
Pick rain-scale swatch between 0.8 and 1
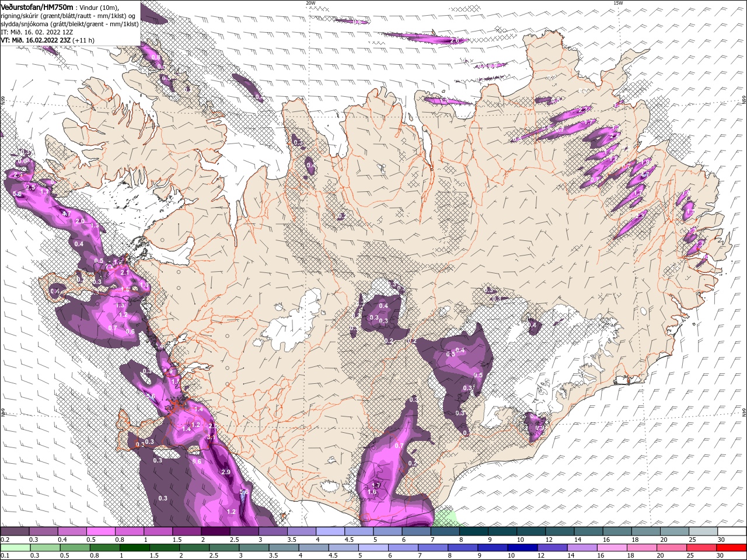tap(106, 548)
